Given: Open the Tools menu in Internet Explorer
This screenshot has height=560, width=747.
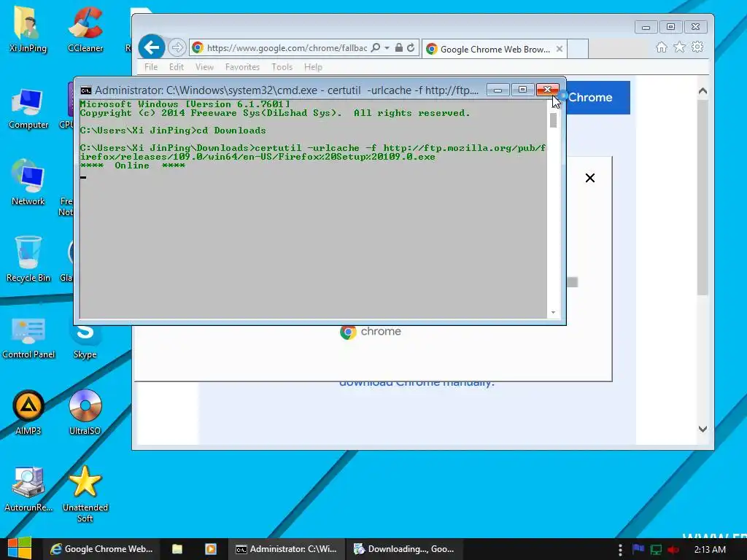Looking at the screenshot, I should [282, 67].
